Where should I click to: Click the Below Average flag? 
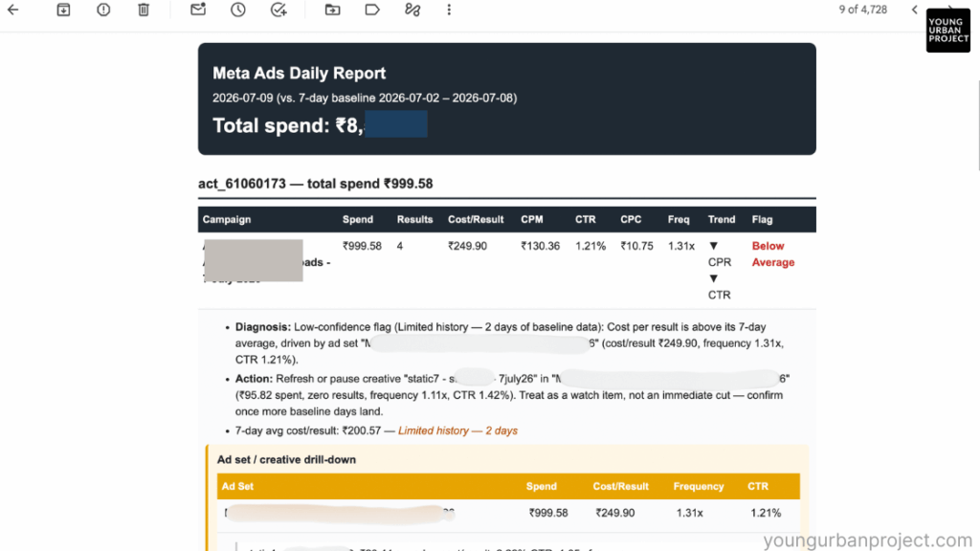[772, 254]
